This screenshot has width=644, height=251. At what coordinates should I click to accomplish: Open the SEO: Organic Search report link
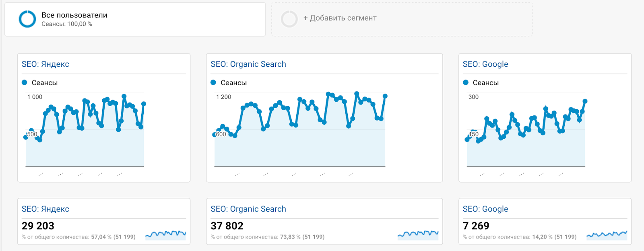tap(248, 209)
